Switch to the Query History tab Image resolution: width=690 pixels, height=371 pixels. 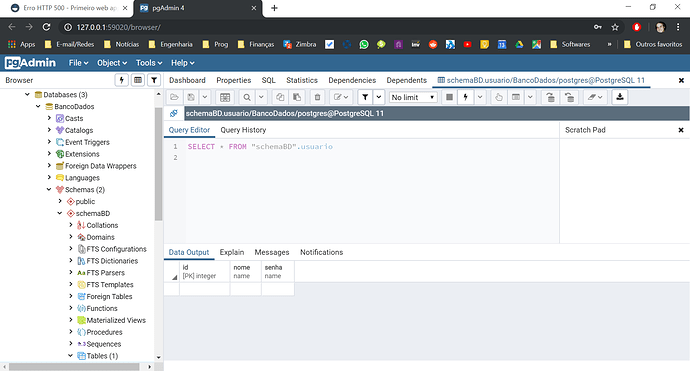coord(243,130)
